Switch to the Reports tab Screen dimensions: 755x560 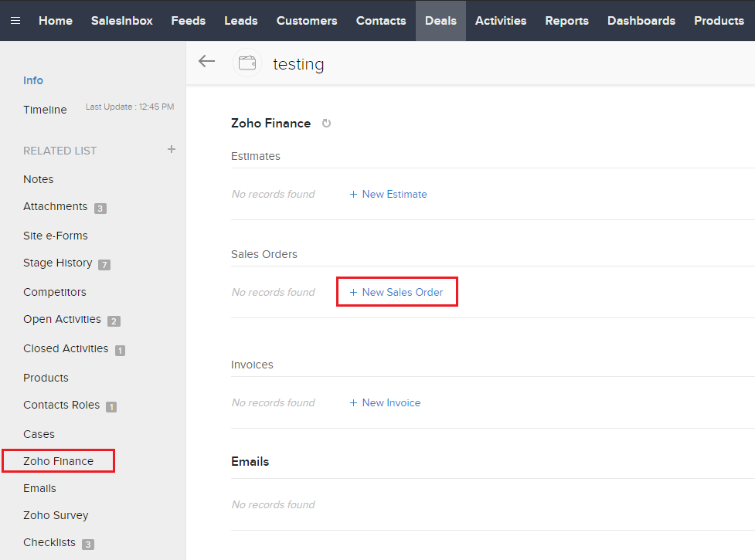click(566, 21)
